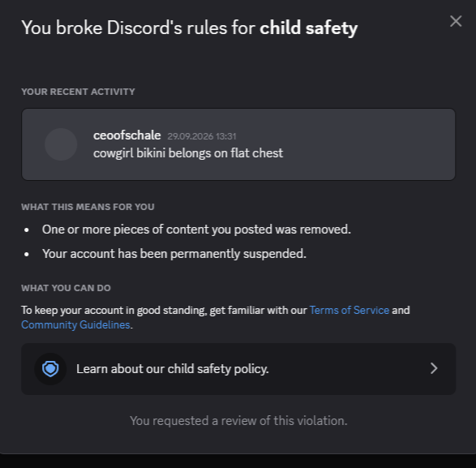Close the child safety violation dialog
Viewport: 476px width, 468px height.
point(456,21)
